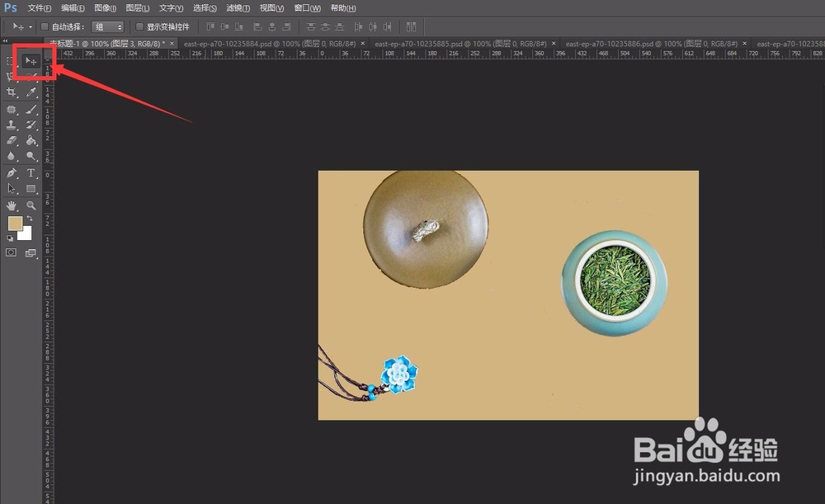Screen dimensions: 825x504
Task: Open the 帮助(H) menu
Action: coord(343,8)
